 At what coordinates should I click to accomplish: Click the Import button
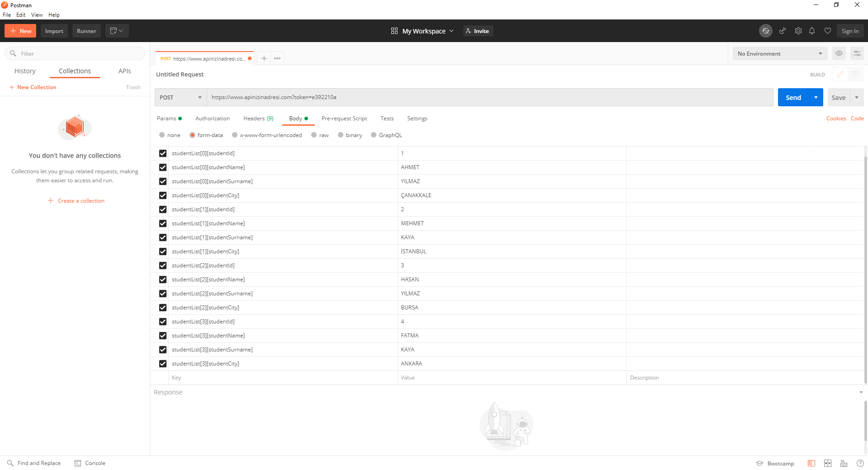click(54, 31)
